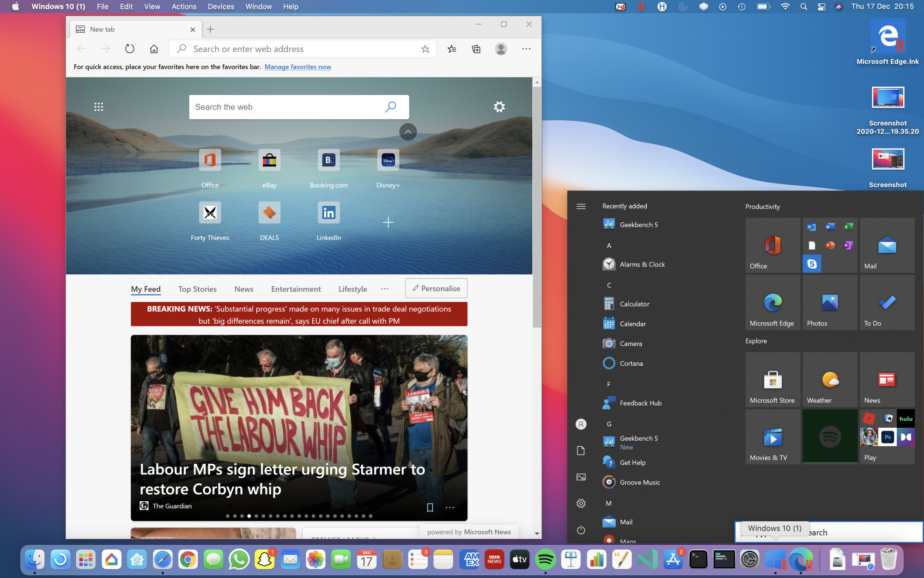Image resolution: width=924 pixels, height=578 pixels.
Task: Open Edge Settings and more menu
Action: (526, 49)
